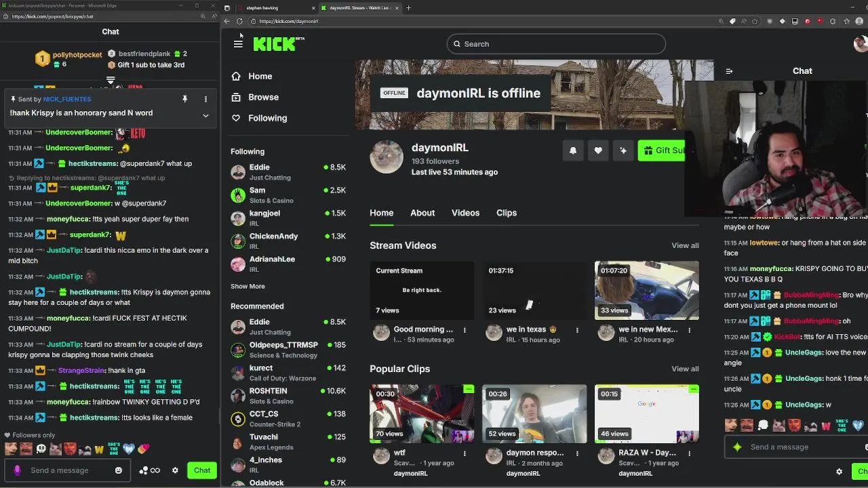Screen dimensions: 868x488
Task: Expand the leaderboard handle under pollyhotpocket
Action: point(111,80)
